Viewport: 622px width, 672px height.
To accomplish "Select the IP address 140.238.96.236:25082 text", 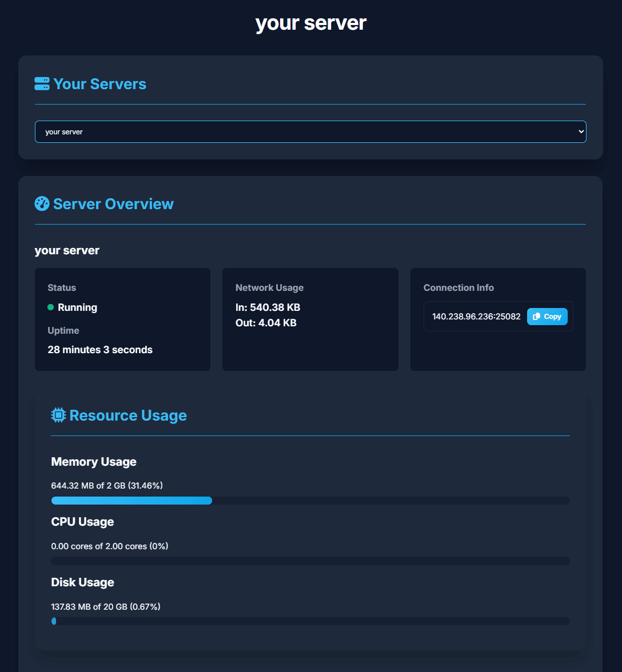I will click(476, 317).
